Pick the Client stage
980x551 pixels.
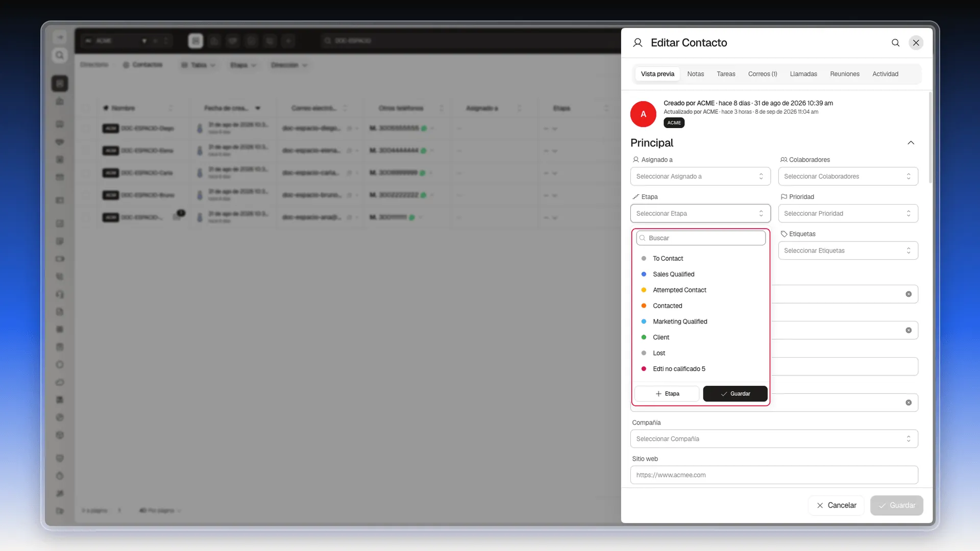[701, 338]
